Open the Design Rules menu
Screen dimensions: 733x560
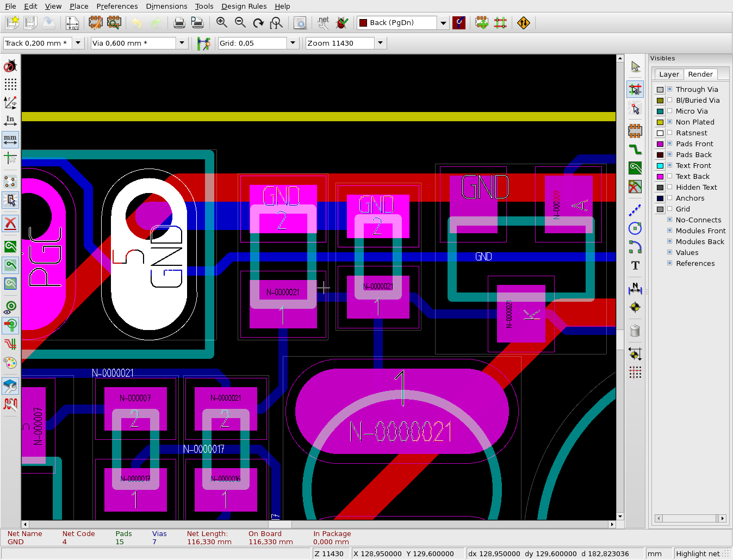244,7
